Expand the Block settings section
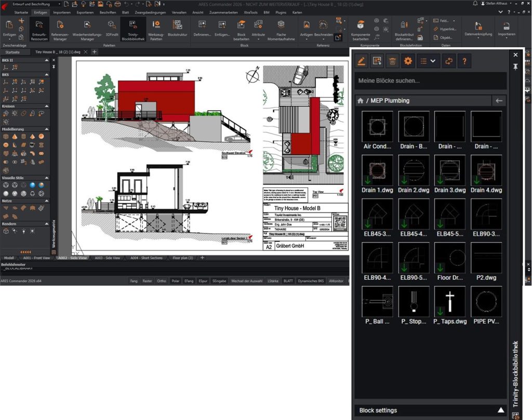 [500, 410]
